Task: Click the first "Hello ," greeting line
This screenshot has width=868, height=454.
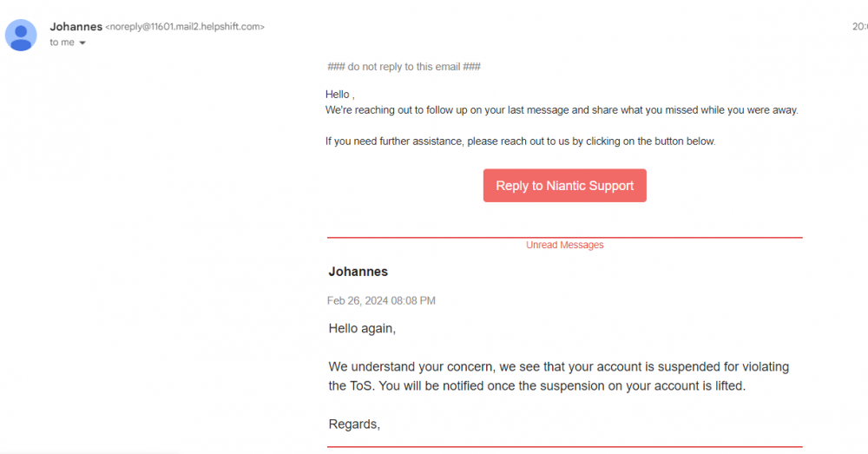Action: pyautogui.click(x=339, y=95)
